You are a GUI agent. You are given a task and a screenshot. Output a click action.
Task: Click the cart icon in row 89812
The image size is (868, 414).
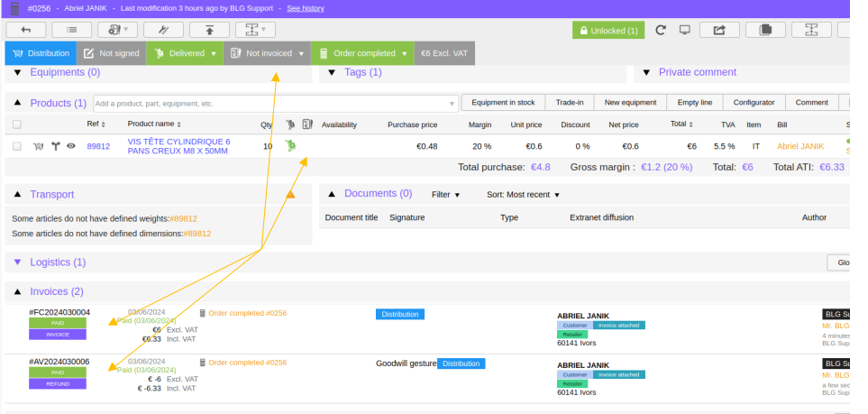tap(38, 146)
